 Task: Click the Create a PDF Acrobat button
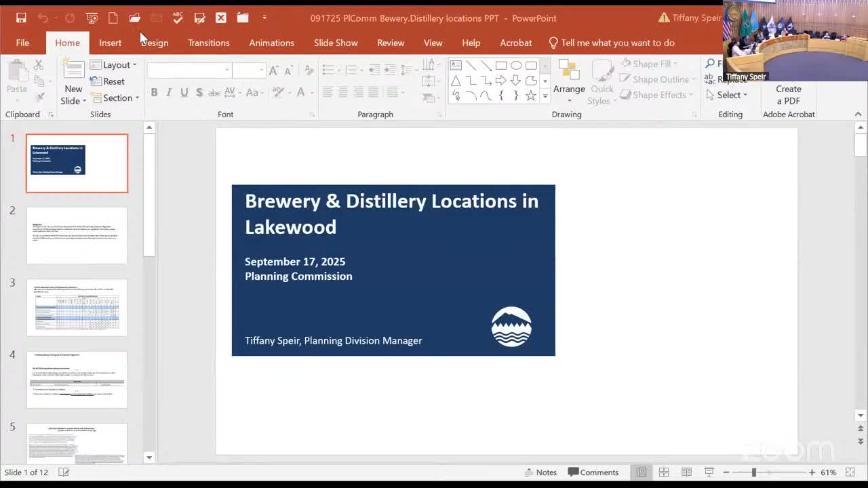(x=788, y=95)
